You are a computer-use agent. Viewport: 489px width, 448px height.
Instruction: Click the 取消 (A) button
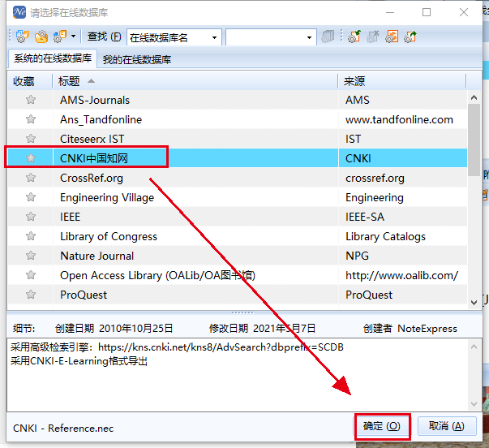pos(447,426)
